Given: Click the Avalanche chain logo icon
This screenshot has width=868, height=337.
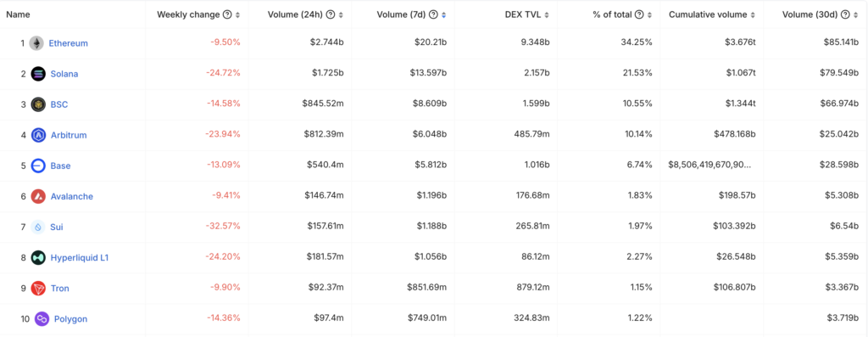Looking at the screenshot, I should pos(38,196).
